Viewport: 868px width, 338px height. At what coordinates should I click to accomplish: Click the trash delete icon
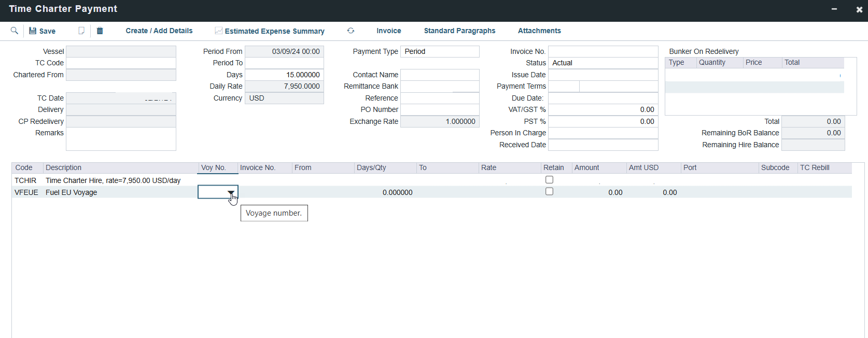(100, 31)
